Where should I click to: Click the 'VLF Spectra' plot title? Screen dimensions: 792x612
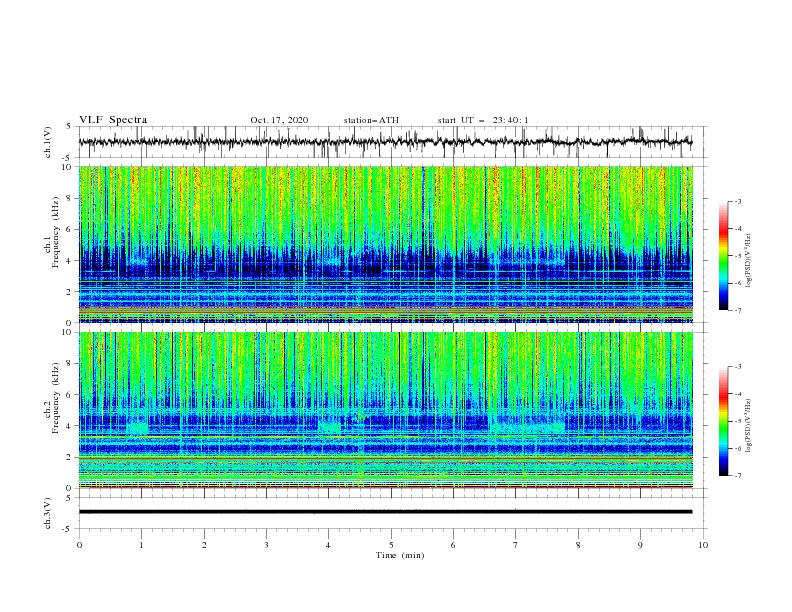[x=113, y=120]
